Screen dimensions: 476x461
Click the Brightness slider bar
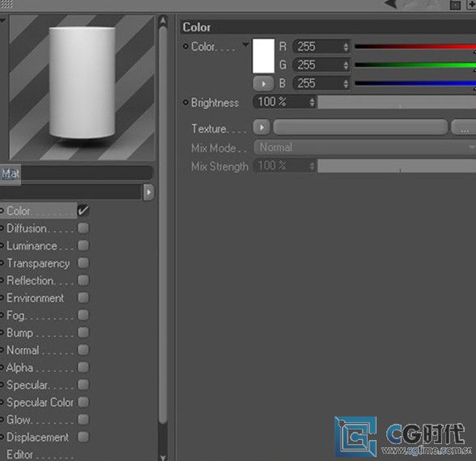[397, 103]
